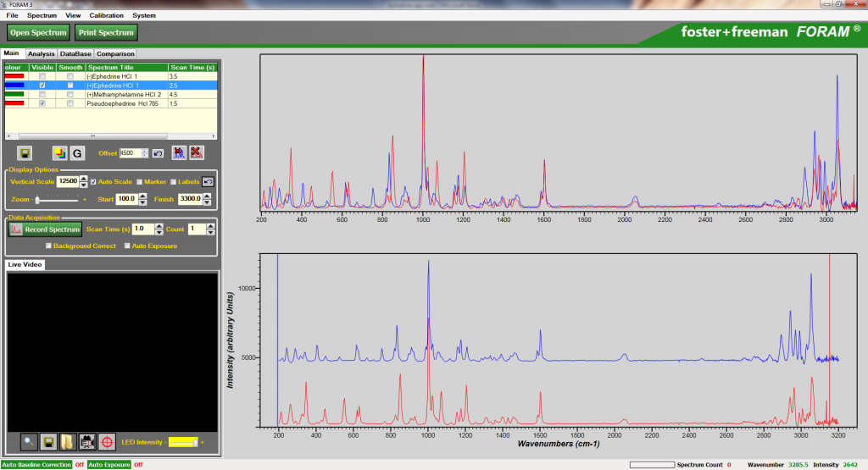Open the View menu
The height and width of the screenshot is (470, 868).
73,15
